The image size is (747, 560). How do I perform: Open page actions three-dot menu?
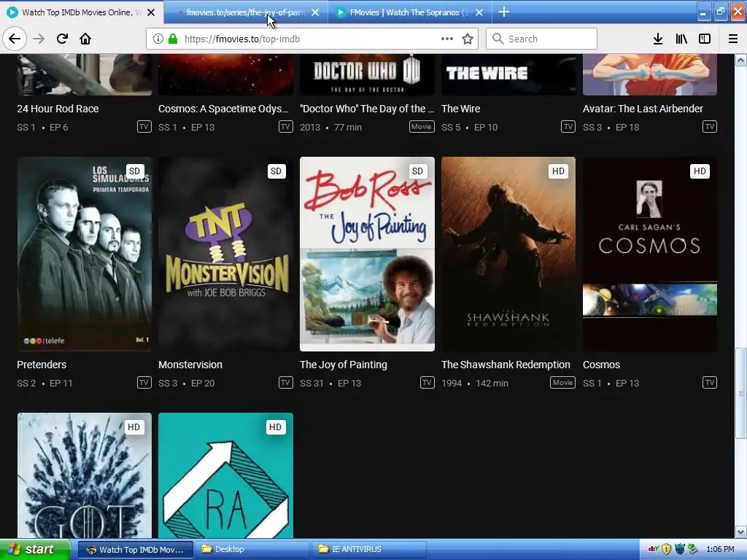coord(447,39)
